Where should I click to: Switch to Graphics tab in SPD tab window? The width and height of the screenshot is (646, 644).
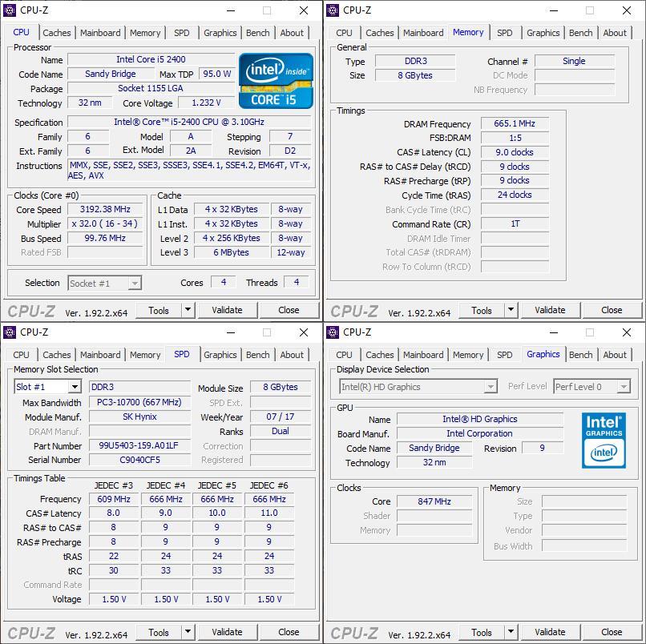(220, 355)
